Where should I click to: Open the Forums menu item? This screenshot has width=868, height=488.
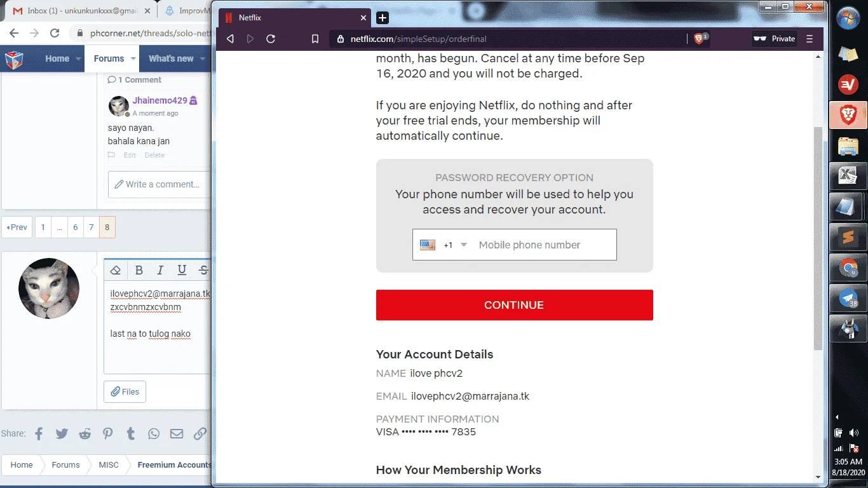[109, 58]
